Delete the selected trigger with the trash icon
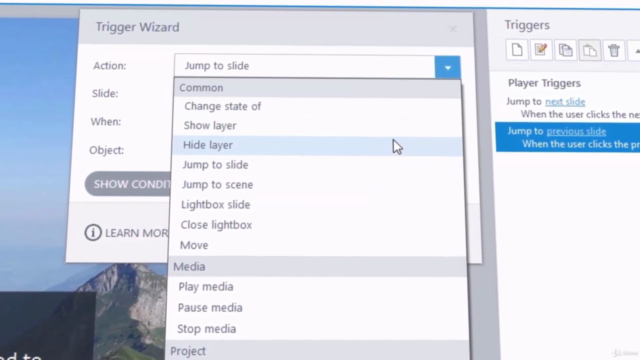Image resolution: width=640 pixels, height=360 pixels. point(614,51)
